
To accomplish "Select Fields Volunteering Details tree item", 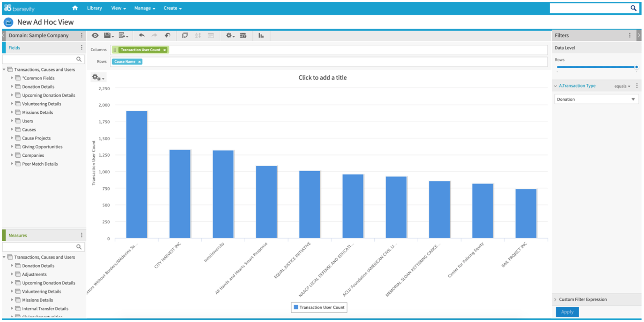I will (x=42, y=104).
